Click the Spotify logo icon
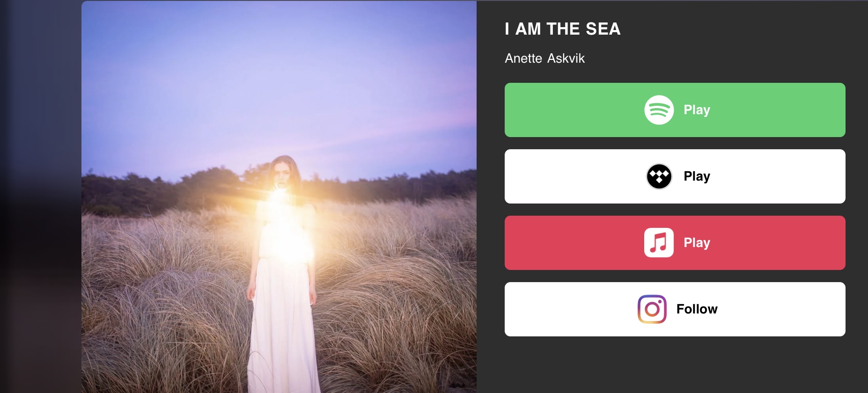 point(659,110)
